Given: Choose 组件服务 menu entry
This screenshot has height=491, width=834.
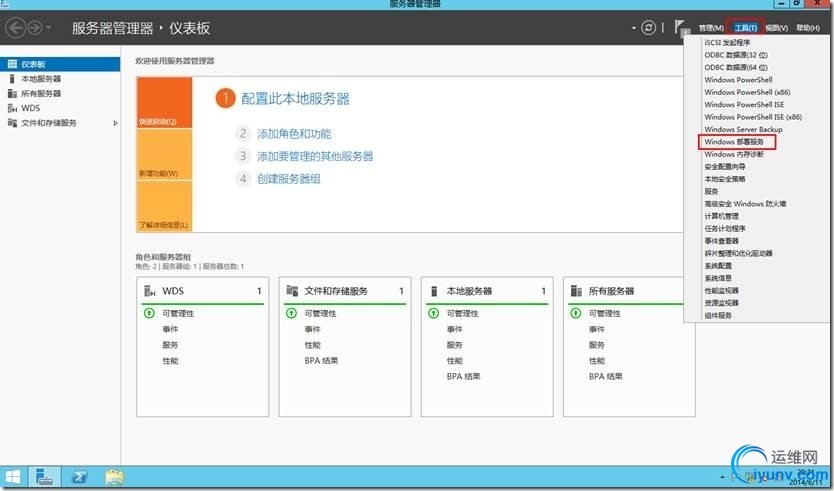Looking at the screenshot, I should click(718, 315).
